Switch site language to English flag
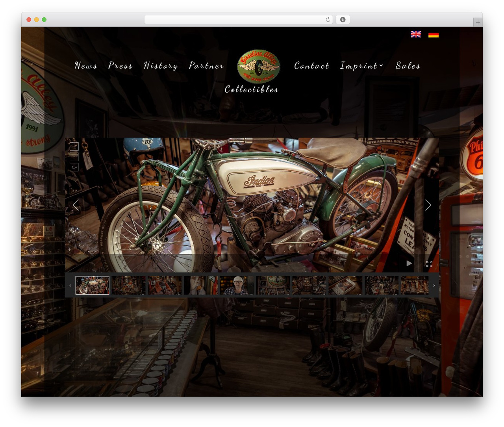 coord(416,34)
